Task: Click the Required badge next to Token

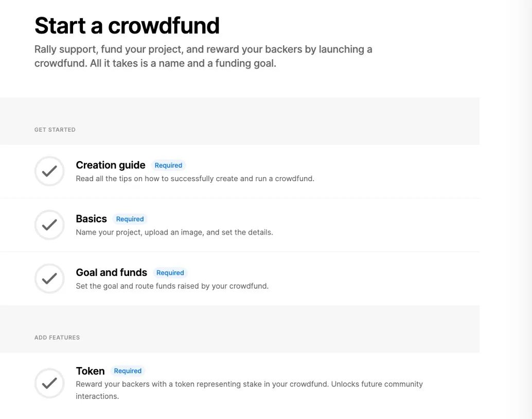Action: point(128,371)
